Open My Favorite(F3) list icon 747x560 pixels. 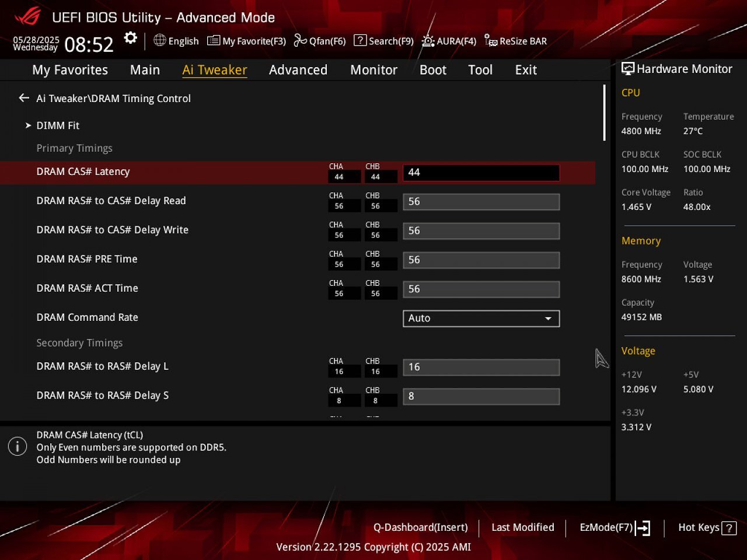coord(214,40)
